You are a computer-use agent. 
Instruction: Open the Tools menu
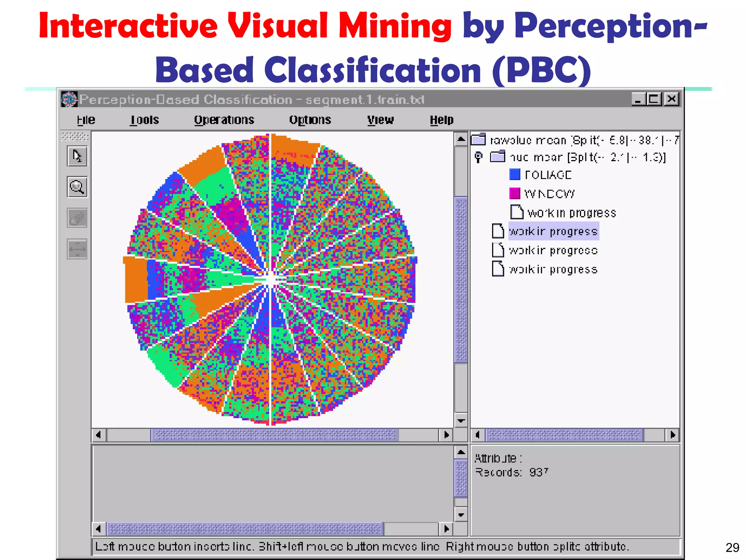point(144,120)
